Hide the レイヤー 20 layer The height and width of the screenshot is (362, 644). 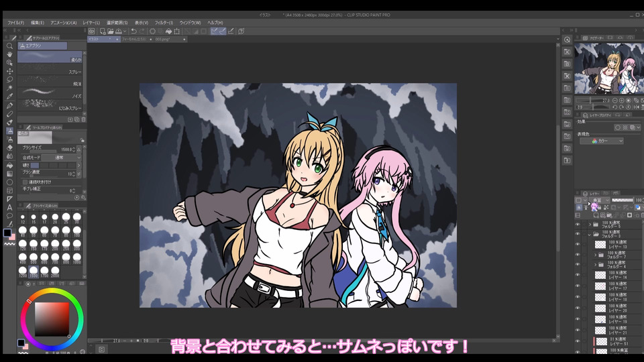[x=578, y=308]
